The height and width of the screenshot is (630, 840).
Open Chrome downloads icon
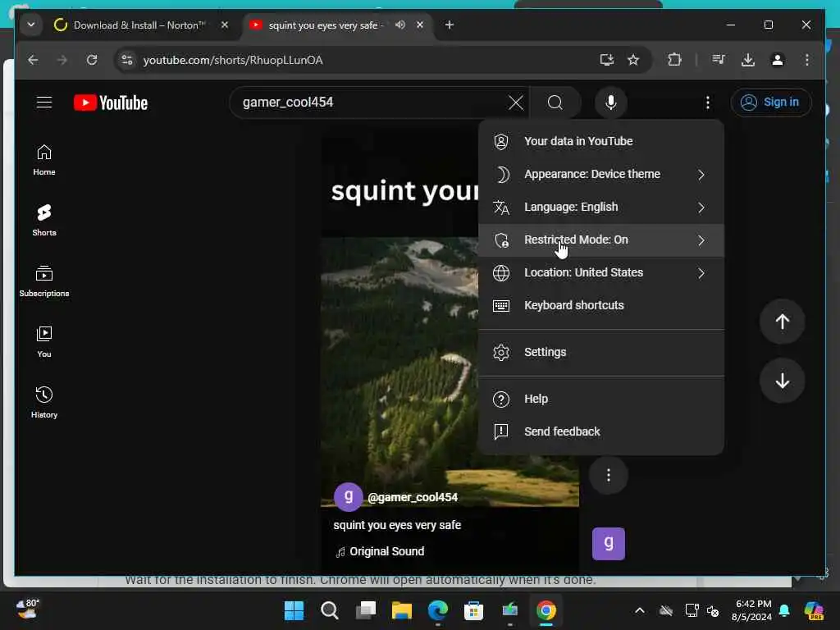click(748, 60)
